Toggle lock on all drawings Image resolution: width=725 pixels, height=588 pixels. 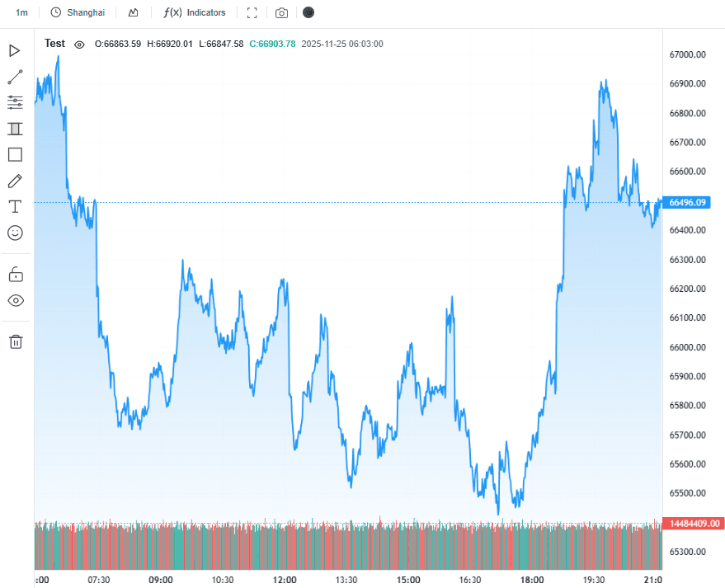pos(15,274)
